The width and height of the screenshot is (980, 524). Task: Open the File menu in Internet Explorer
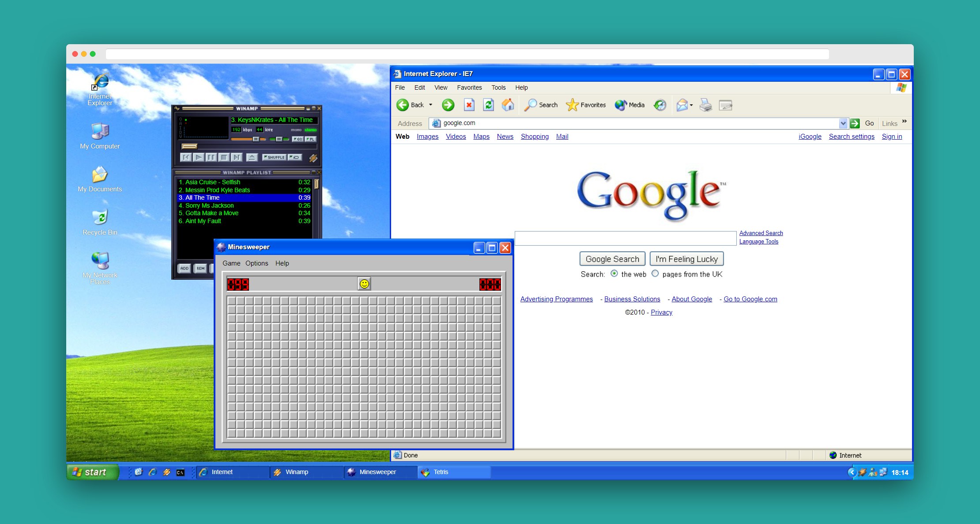pyautogui.click(x=400, y=87)
